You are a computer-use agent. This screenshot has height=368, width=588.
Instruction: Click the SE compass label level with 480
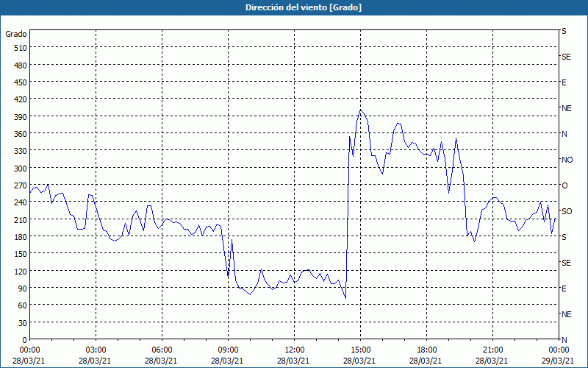[566, 57]
